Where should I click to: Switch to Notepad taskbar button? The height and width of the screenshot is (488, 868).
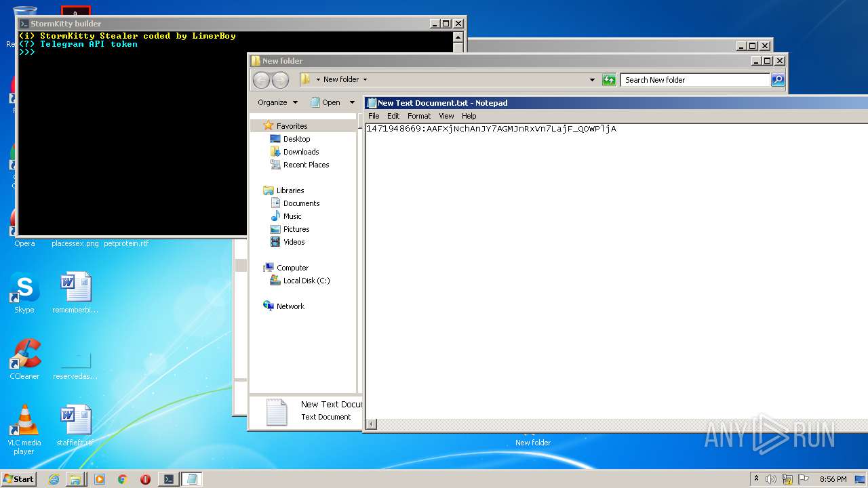(192, 479)
